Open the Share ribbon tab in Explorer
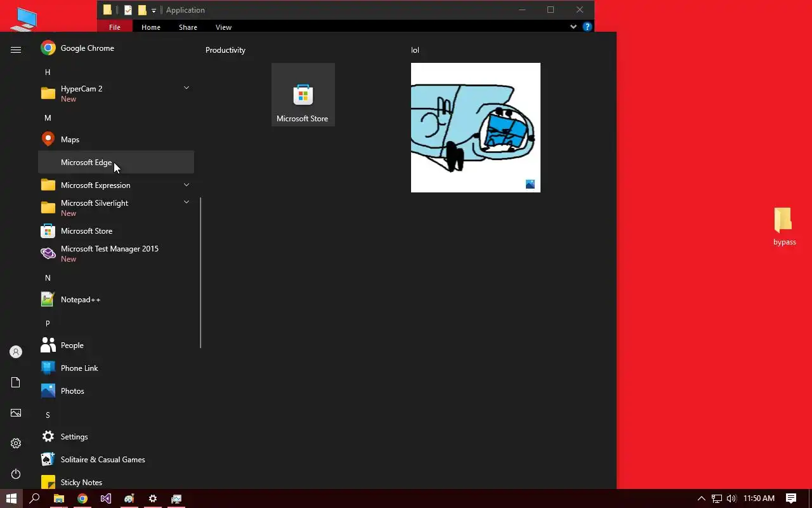Image resolution: width=812 pixels, height=508 pixels. (x=188, y=27)
